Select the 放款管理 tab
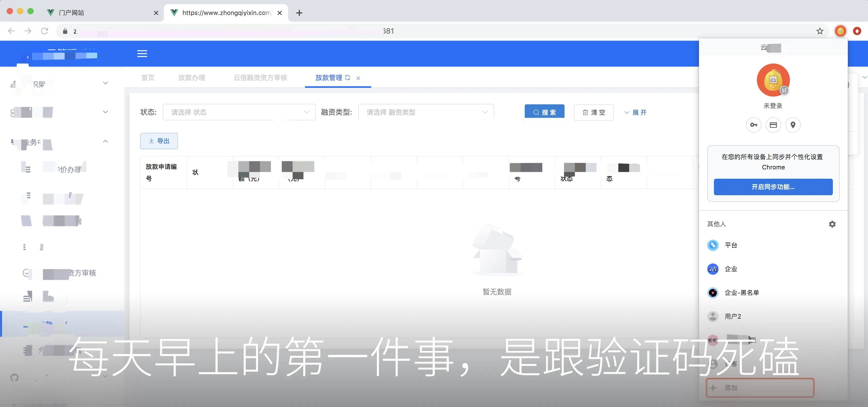This screenshot has height=407, width=868. pos(329,78)
